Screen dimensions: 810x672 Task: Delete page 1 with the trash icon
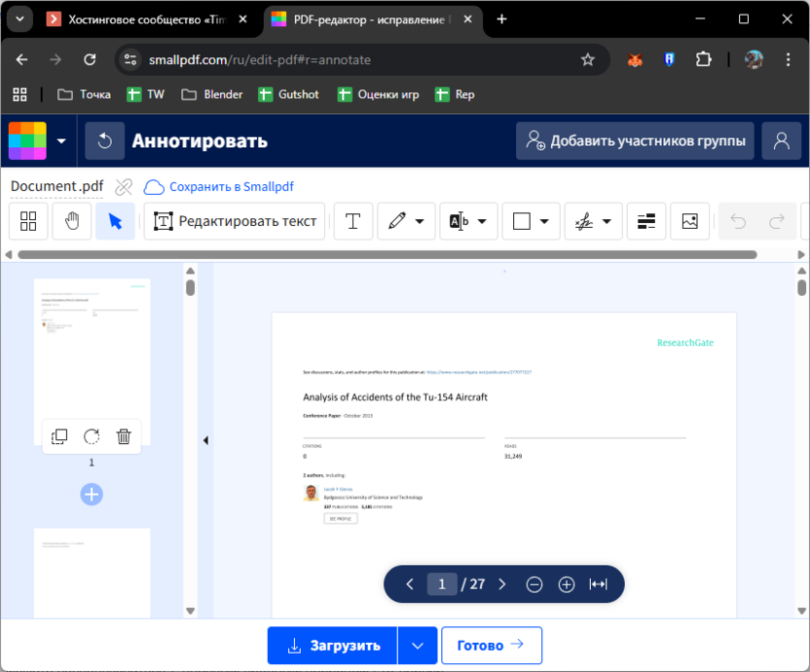click(x=124, y=436)
